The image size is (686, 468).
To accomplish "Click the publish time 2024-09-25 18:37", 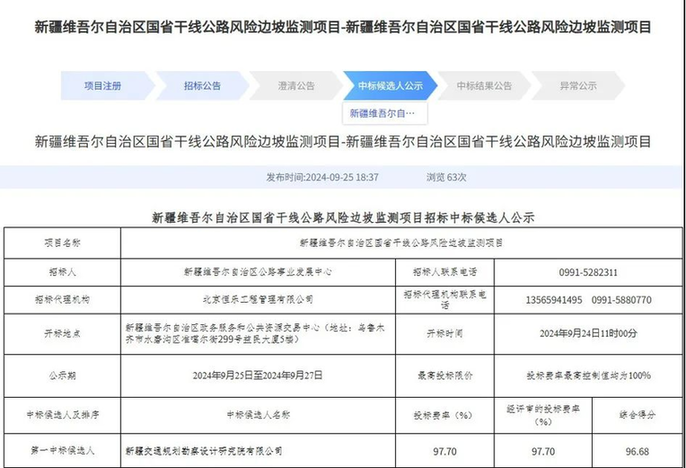I will point(322,177).
